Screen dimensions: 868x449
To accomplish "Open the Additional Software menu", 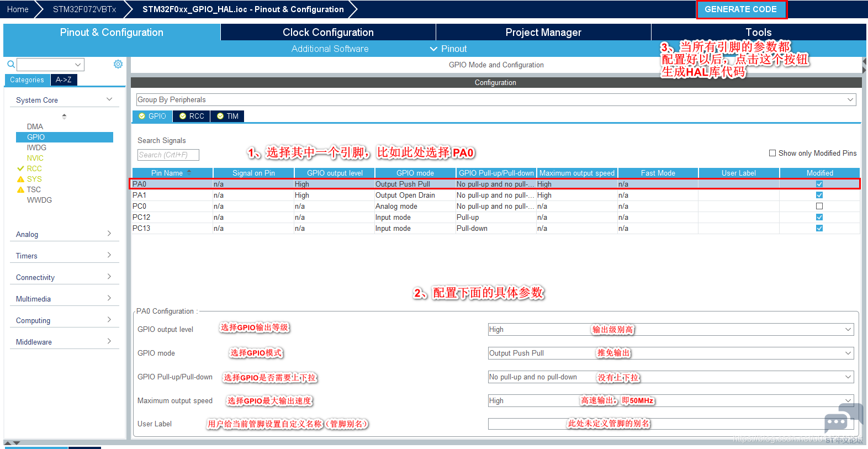I will pos(330,49).
